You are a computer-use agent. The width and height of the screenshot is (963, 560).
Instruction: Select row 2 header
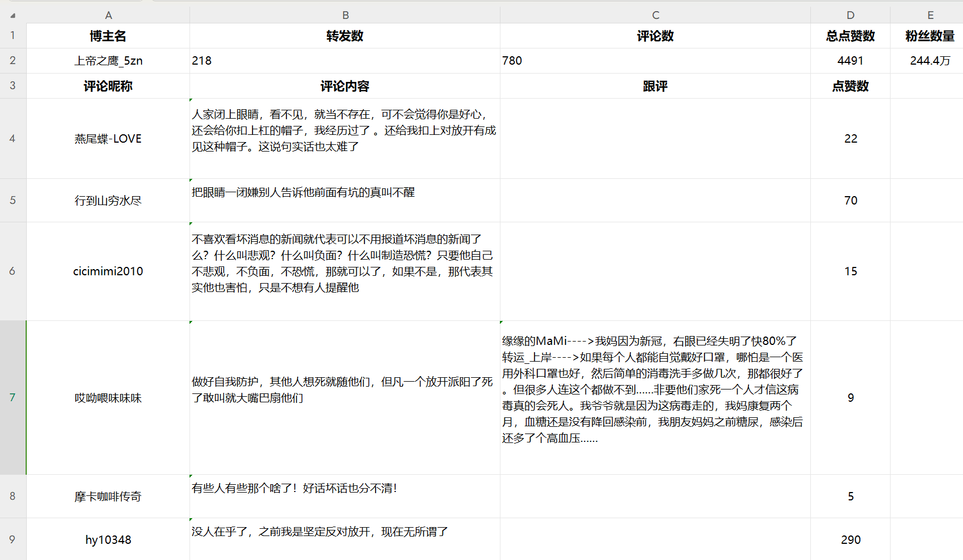[13, 61]
